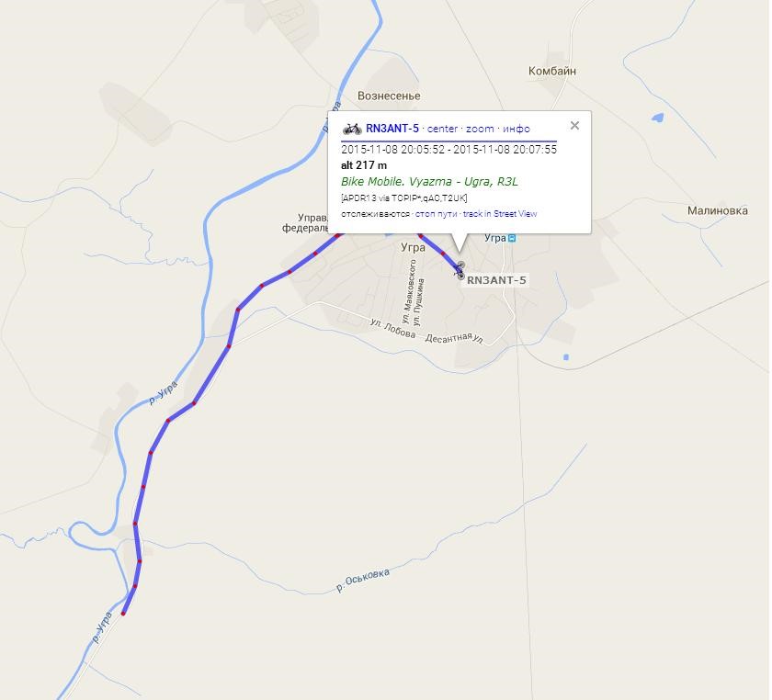This screenshot has width=772, height=700.
Task: Click the Угра town name label
Action: 413,248
